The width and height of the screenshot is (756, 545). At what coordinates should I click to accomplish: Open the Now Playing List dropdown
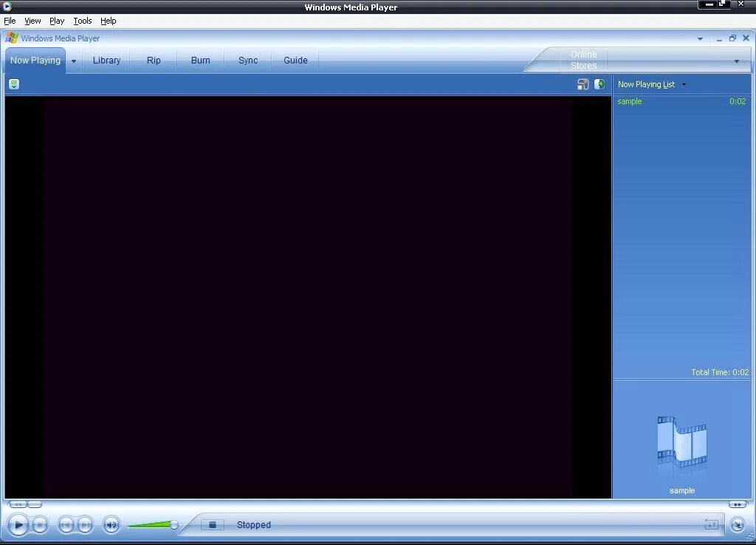652,84
